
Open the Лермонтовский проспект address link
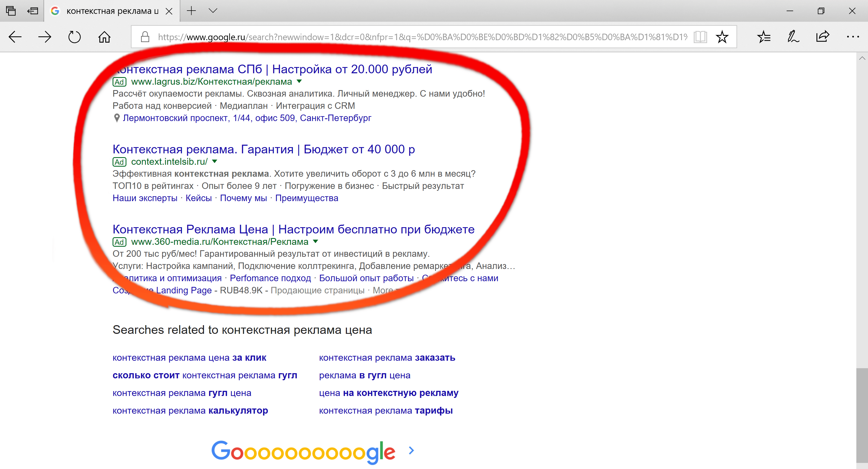click(247, 118)
